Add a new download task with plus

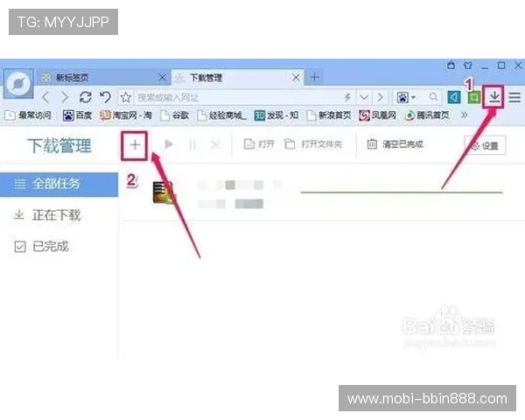pos(135,145)
